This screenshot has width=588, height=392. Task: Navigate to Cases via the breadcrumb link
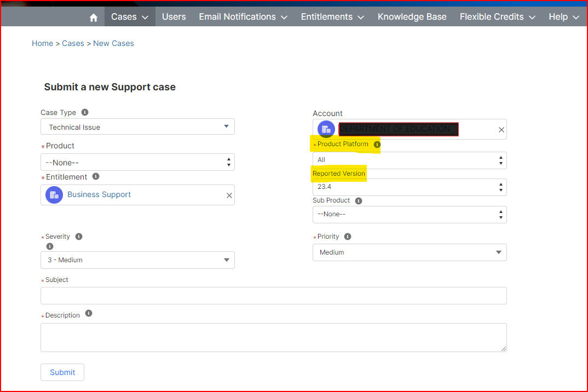(73, 43)
